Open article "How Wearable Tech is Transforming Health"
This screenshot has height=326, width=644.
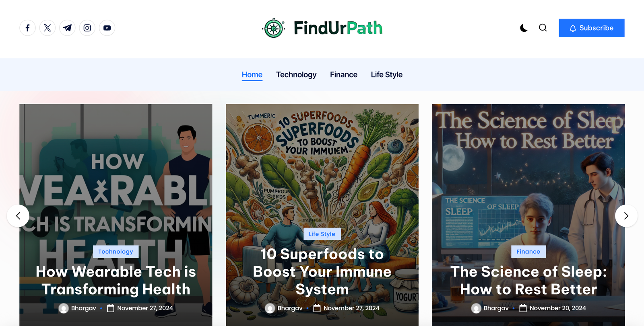point(116,281)
